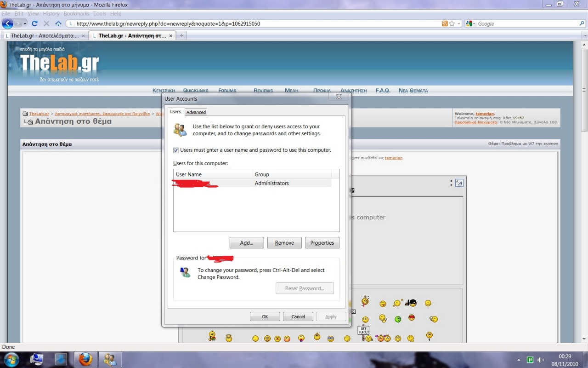This screenshot has height=368, width=588.
Task: Open the Κεντρική nav link
Action: 164,91
